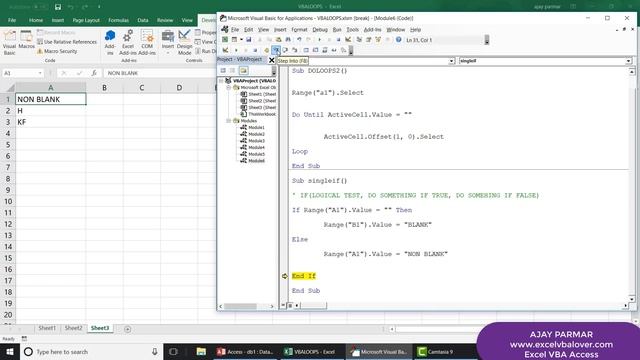The width and height of the screenshot is (640, 360).
Task: Click the End If highlighted code line
Action: (304, 276)
